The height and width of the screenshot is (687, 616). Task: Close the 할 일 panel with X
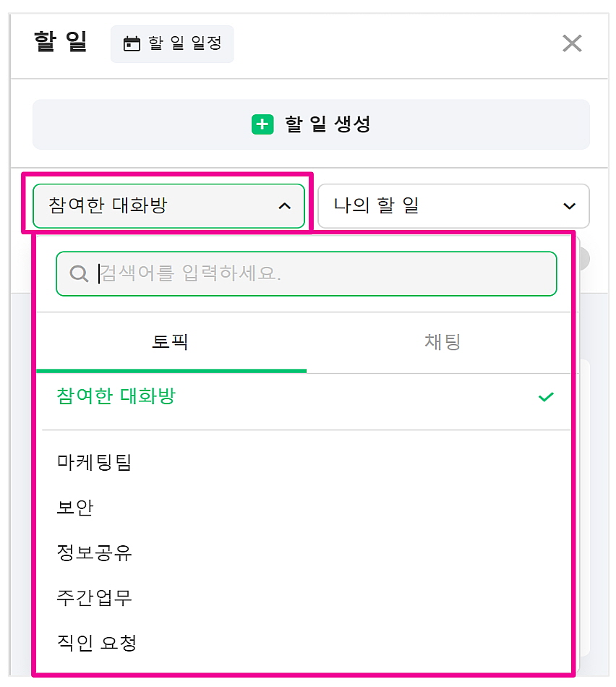(x=572, y=43)
